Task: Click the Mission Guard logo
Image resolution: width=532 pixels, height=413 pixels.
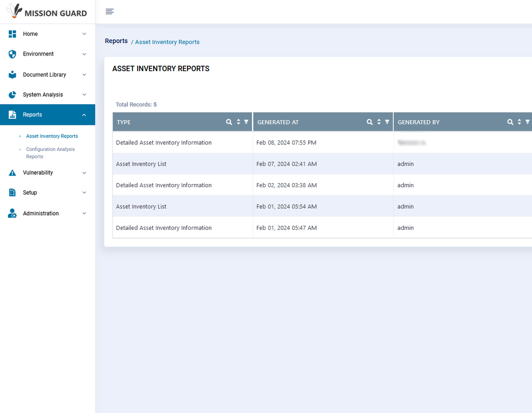Action: click(x=47, y=11)
